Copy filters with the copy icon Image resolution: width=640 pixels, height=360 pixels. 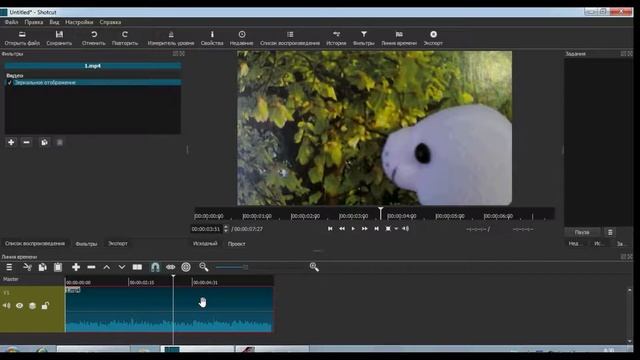[44, 142]
